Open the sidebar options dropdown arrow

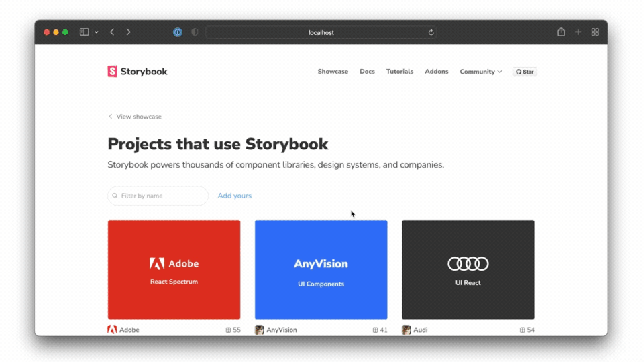(x=97, y=32)
